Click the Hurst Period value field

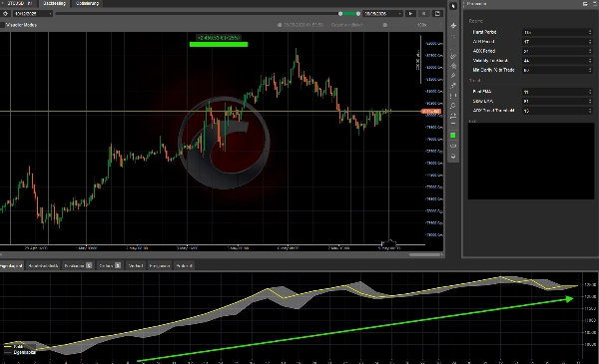(x=557, y=32)
